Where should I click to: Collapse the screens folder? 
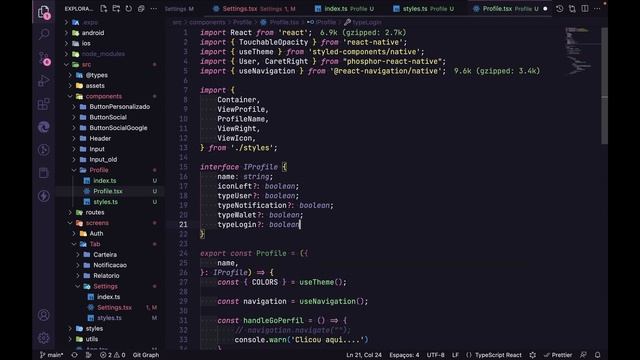(97, 223)
